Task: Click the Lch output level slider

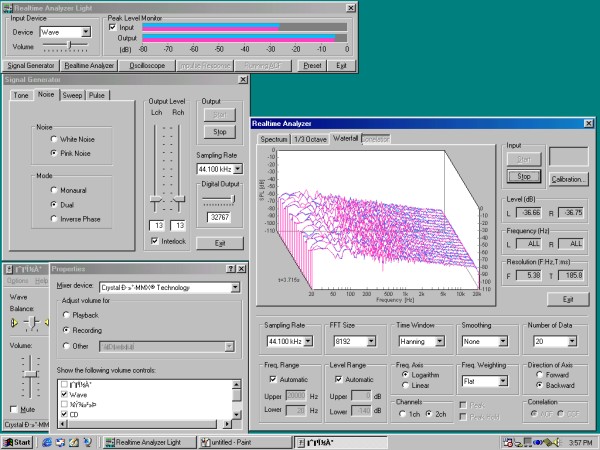Action: [155, 199]
